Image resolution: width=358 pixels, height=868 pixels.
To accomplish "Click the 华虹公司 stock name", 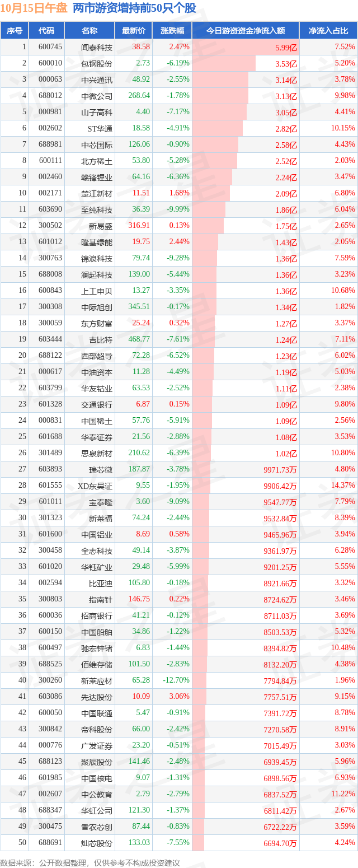I will click(x=97, y=811).
